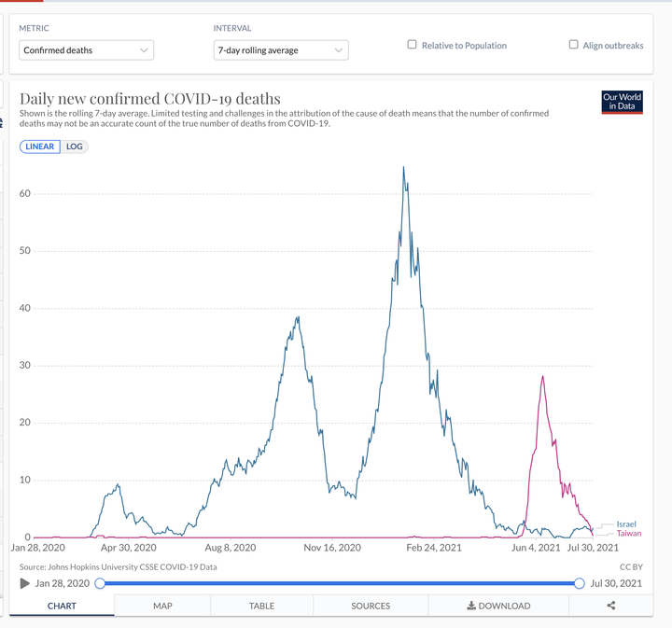This screenshot has height=628, width=672.
Task: Click the start handle of the date slider
Action: coord(100,583)
